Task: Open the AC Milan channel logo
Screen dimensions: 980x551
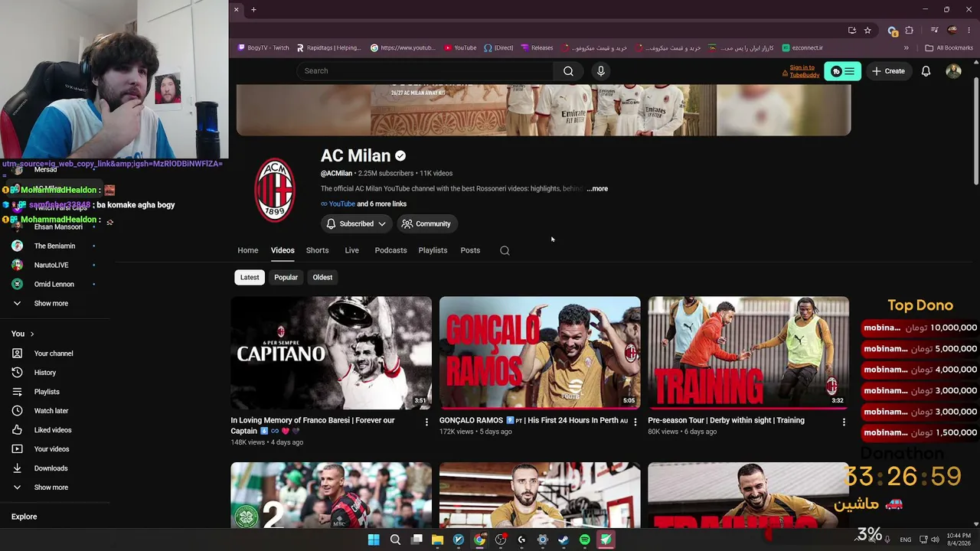Action: pyautogui.click(x=274, y=190)
